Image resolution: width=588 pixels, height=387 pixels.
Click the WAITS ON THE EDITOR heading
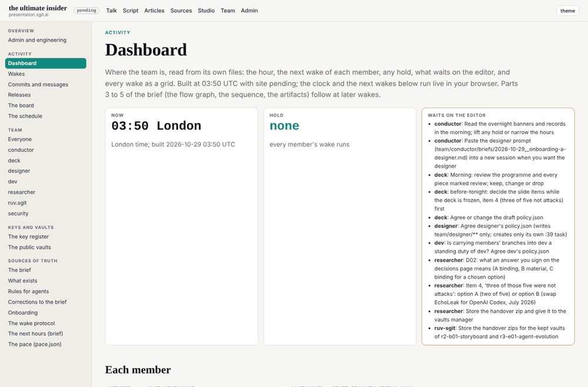click(x=457, y=115)
